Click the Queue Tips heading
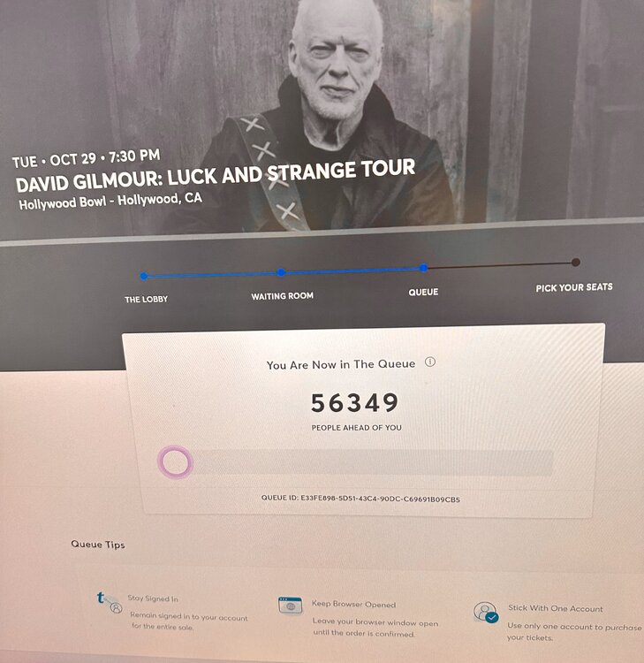The width and height of the screenshot is (644, 663). (98, 545)
